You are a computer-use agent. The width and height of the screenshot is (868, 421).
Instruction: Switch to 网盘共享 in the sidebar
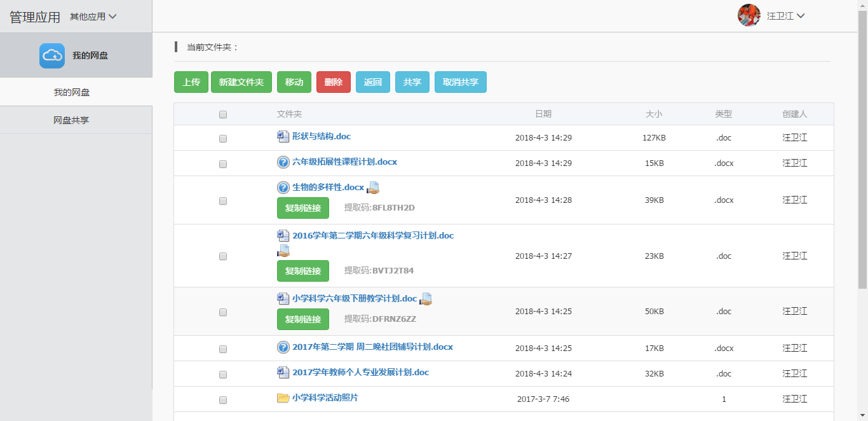(71, 120)
